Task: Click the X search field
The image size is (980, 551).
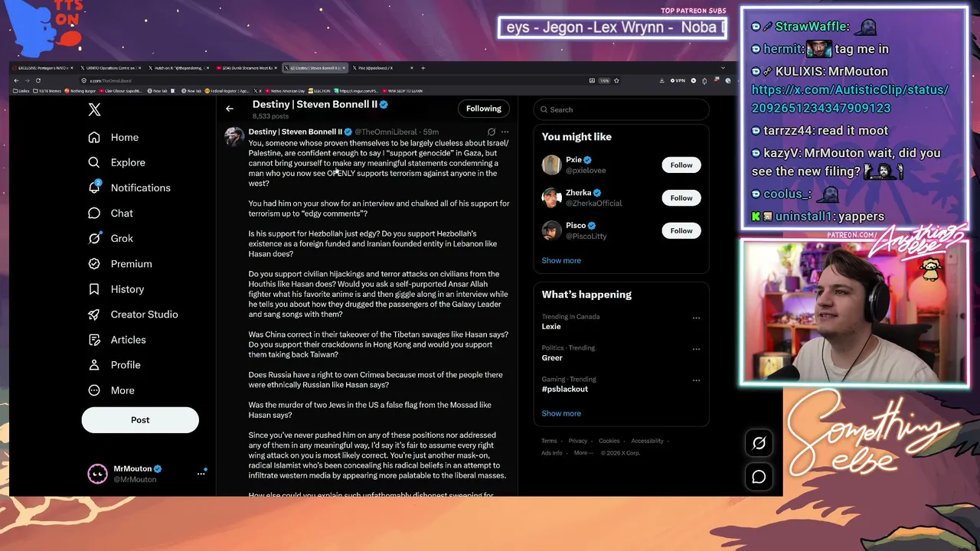Action: click(622, 109)
